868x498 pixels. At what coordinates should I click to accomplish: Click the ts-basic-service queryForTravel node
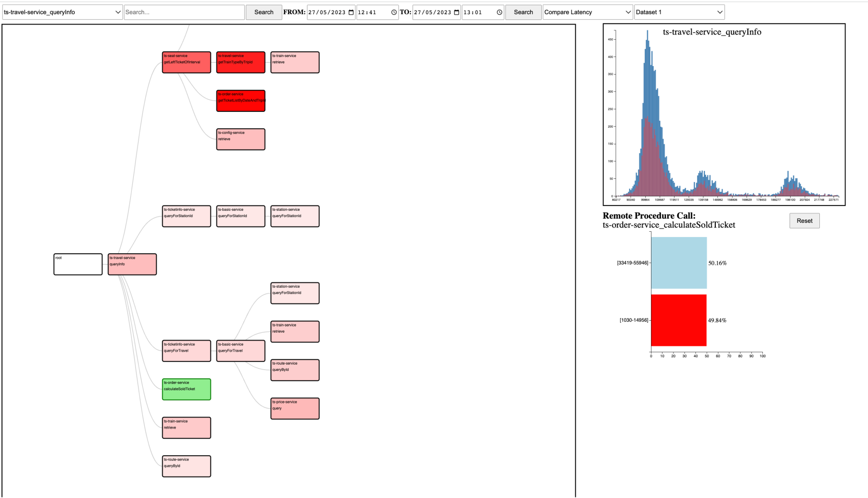coord(241,350)
